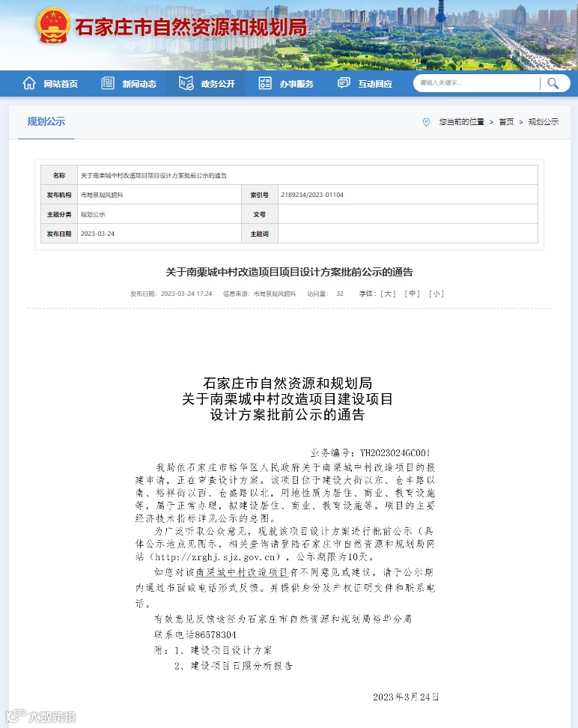Click the checklist icon beside 办事服务
This screenshot has height=728, width=578.
click(x=264, y=83)
